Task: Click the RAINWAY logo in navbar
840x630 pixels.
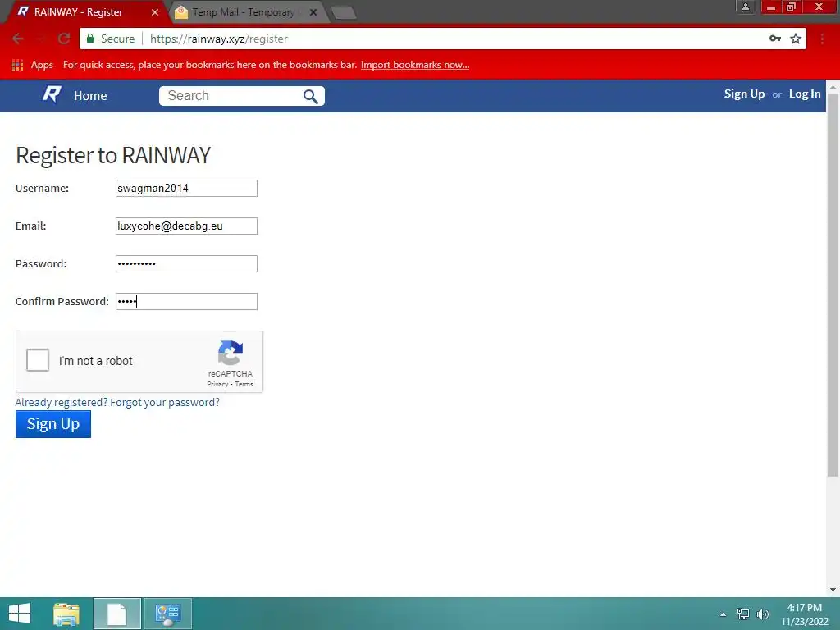Action: click(x=52, y=95)
